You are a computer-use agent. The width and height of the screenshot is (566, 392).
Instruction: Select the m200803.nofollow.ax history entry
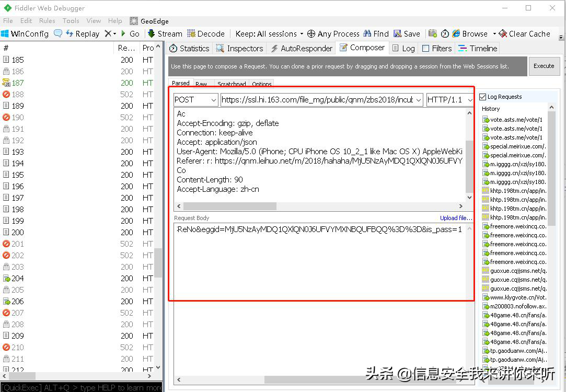point(514,306)
